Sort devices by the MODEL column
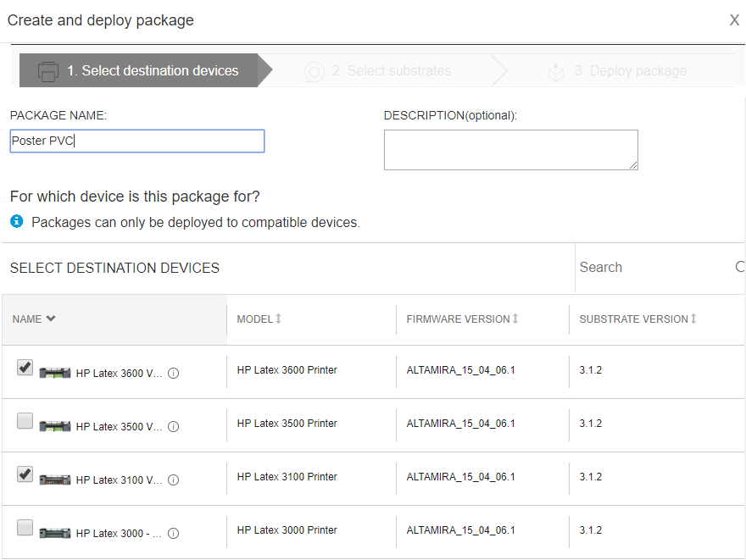The image size is (746, 560). [x=259, y=319]
